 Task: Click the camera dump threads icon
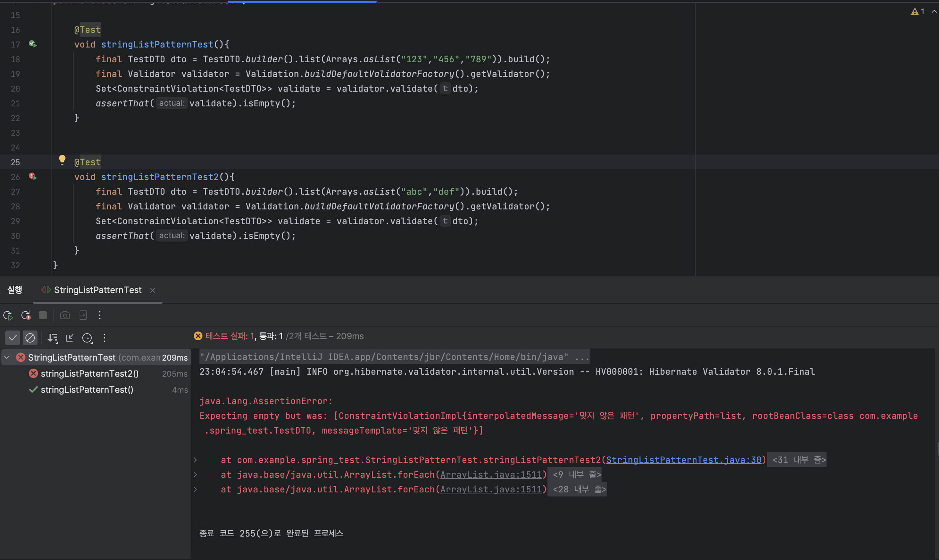click(x=65, y=315)
